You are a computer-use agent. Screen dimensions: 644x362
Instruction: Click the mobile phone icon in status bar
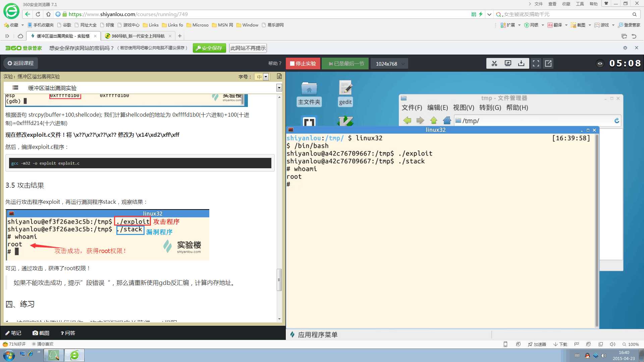505,344
